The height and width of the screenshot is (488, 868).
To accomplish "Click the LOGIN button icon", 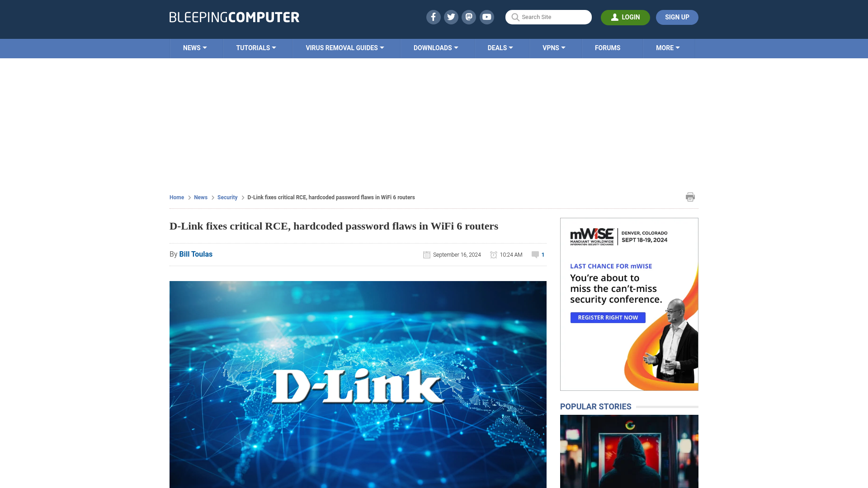I will tap(614, 17).
